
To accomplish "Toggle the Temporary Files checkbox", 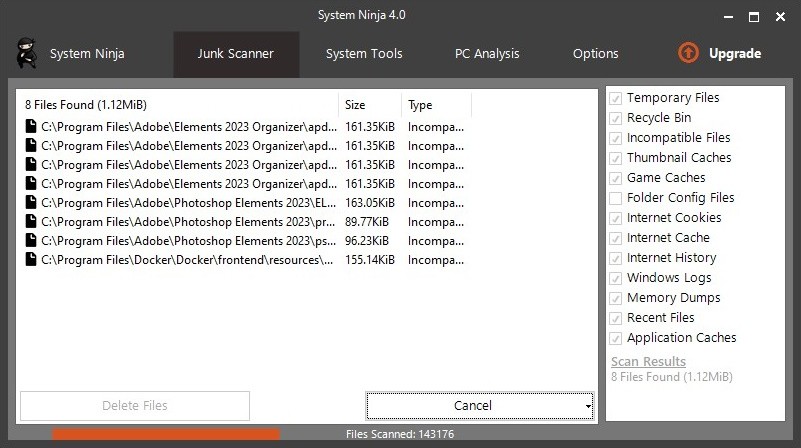I will [x=616, y=98].
